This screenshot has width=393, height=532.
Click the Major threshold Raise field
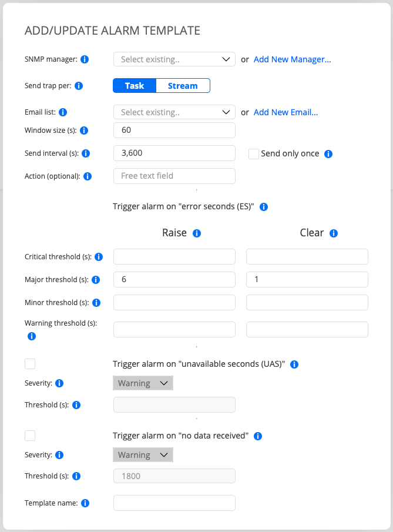(174, 279)
